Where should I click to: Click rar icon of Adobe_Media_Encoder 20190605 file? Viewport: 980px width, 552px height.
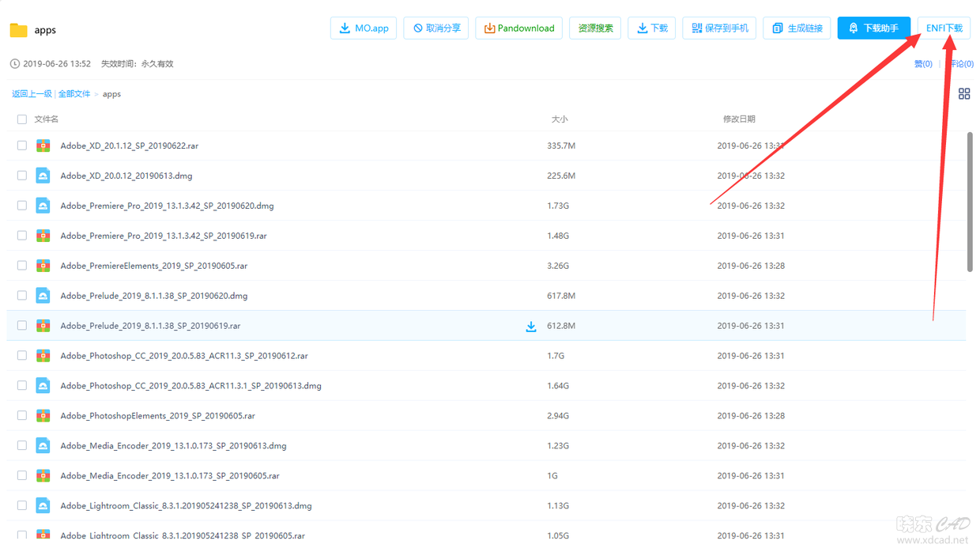pyautogui.click(x=43, y=476)
